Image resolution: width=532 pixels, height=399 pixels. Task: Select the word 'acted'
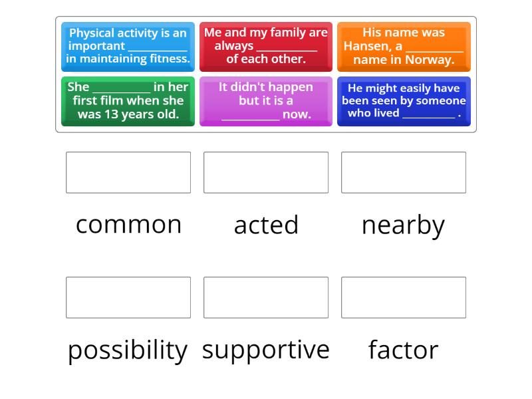tap(266, 225)
